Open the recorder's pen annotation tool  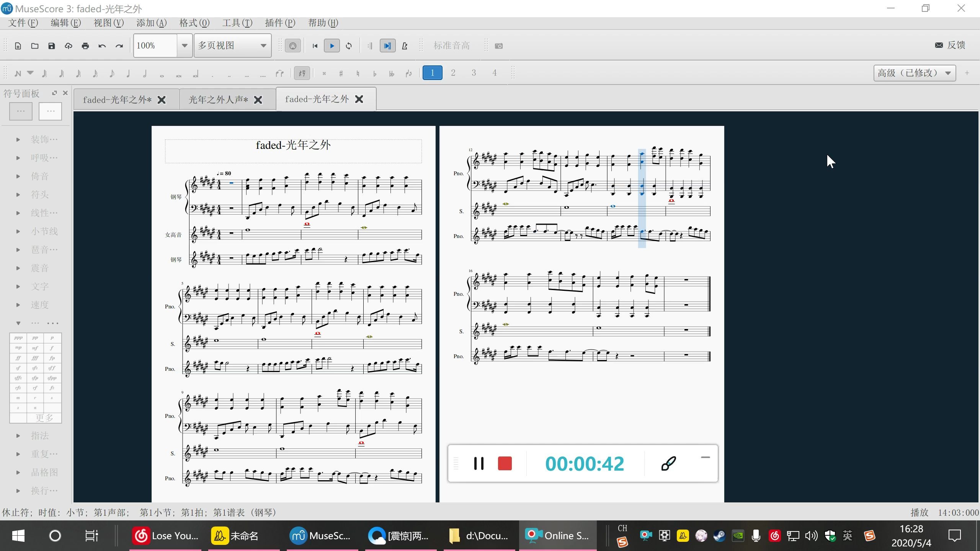coord(668,463)
